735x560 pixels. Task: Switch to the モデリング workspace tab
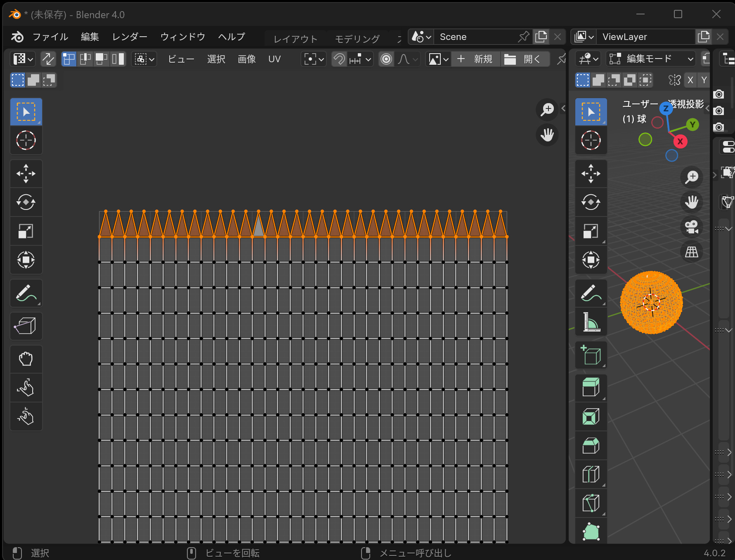point(357,39)
